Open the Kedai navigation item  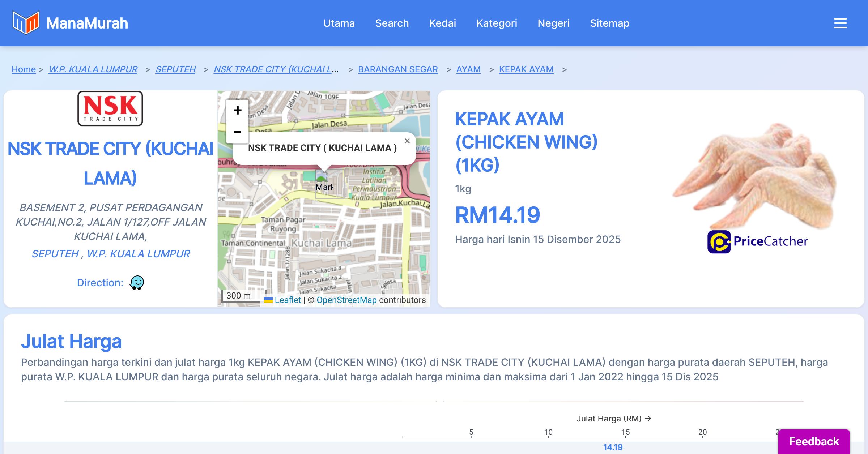(x=442, y=23)
